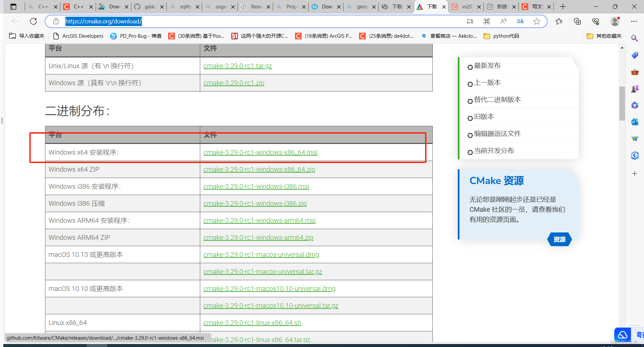Viewport: 644px width, 347px height.
Task: Download cmake-3.29.0-rc1-windows-arm64.msi
Action: [x=260, y=220]
